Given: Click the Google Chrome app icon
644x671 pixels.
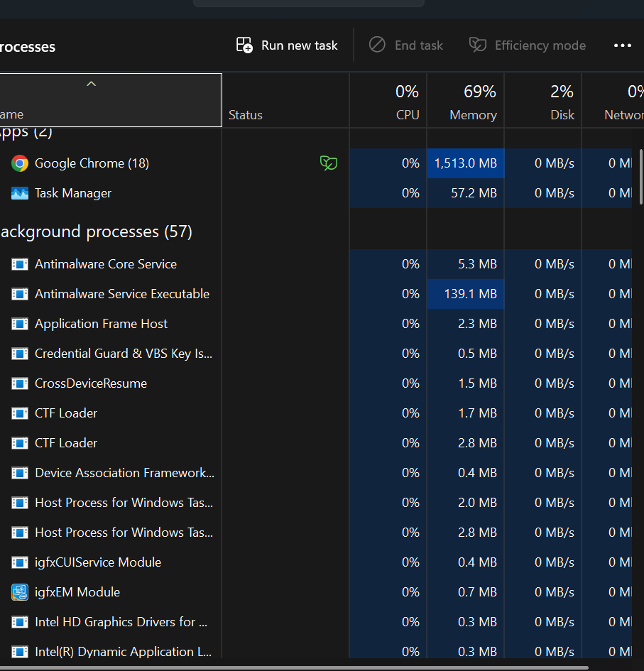Looking at the screenshot, I should 20,163.
